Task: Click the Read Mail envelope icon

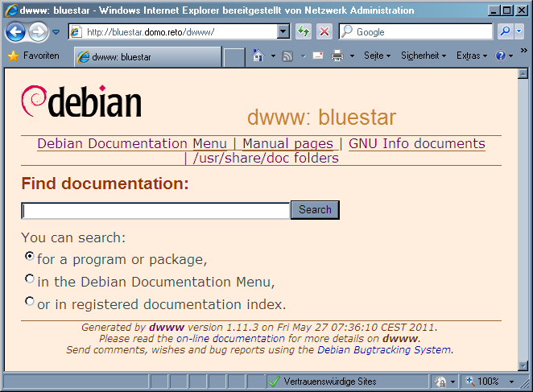Action: pyautogui.click(x=317, y=56)
